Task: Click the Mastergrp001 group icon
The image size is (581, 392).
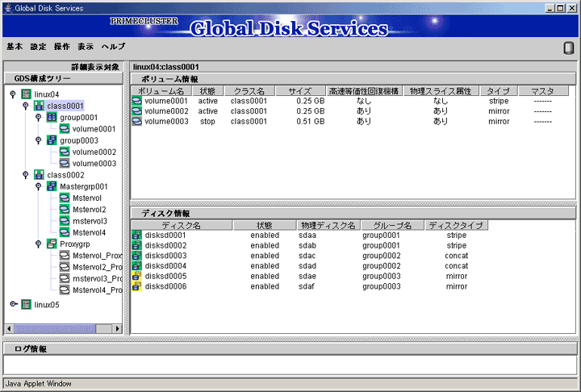Action: click(52, 186)
